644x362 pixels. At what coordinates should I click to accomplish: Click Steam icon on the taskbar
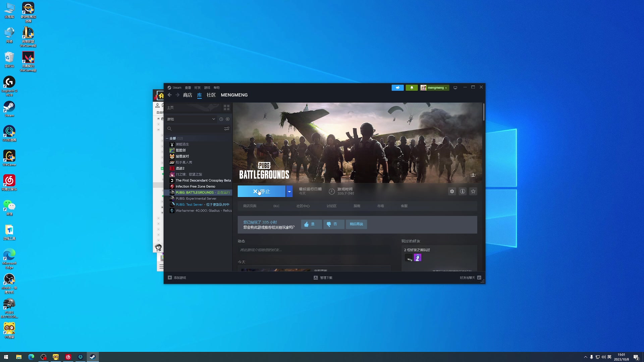pos(93,357)
